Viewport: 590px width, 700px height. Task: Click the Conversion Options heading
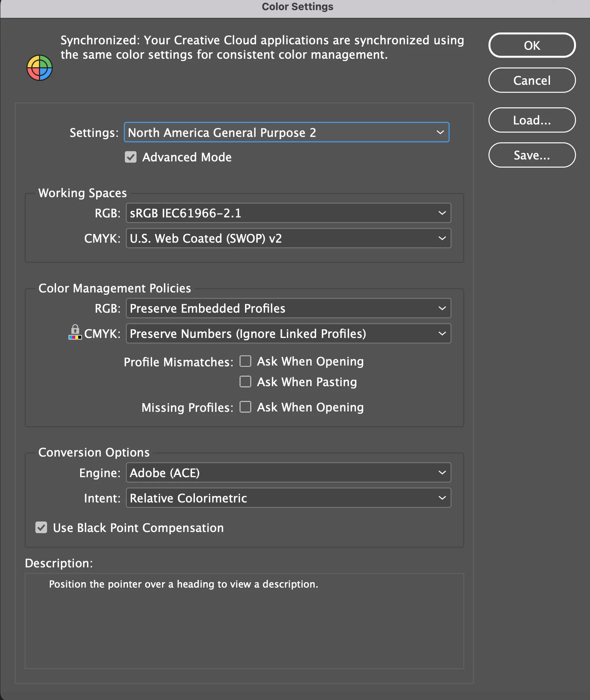coord(94,452)
